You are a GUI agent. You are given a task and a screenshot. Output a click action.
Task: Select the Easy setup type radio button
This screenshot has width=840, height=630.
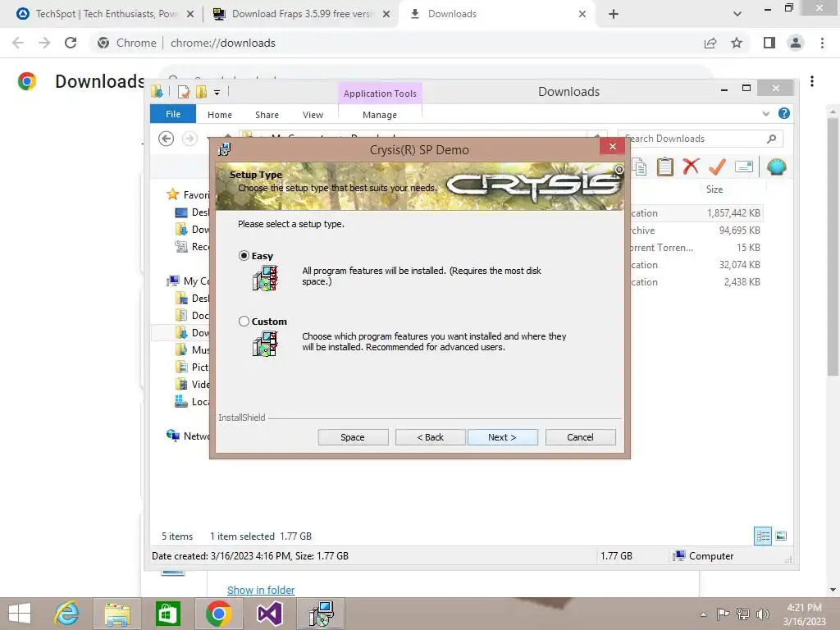point(244,256)
